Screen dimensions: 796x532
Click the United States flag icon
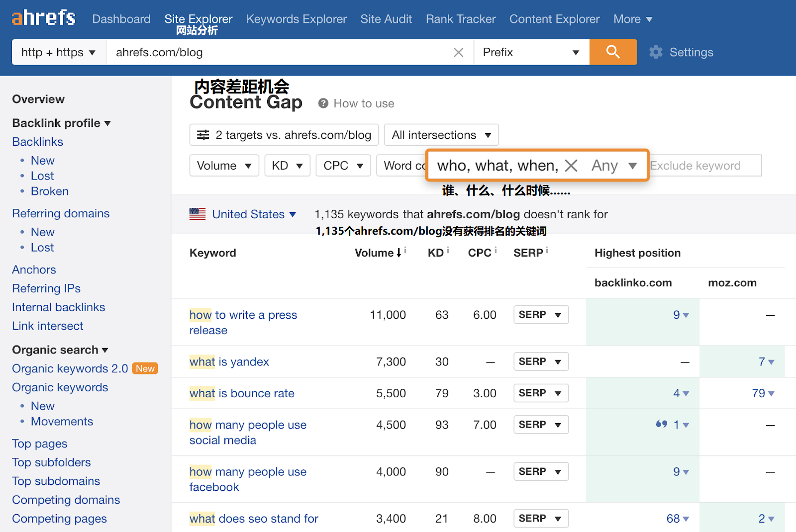click(198, 214)
